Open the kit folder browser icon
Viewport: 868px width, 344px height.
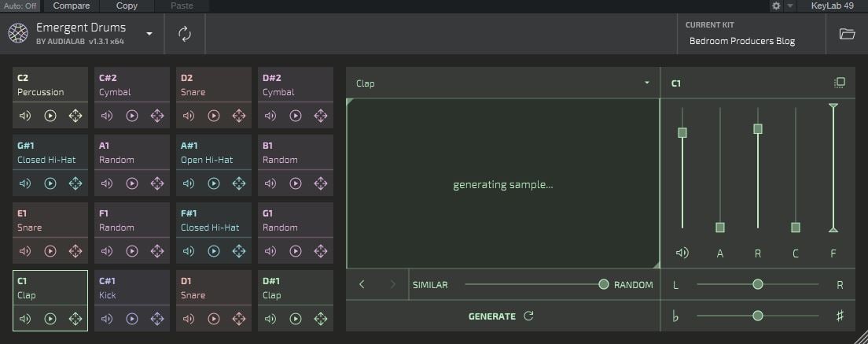coord(847,34)
